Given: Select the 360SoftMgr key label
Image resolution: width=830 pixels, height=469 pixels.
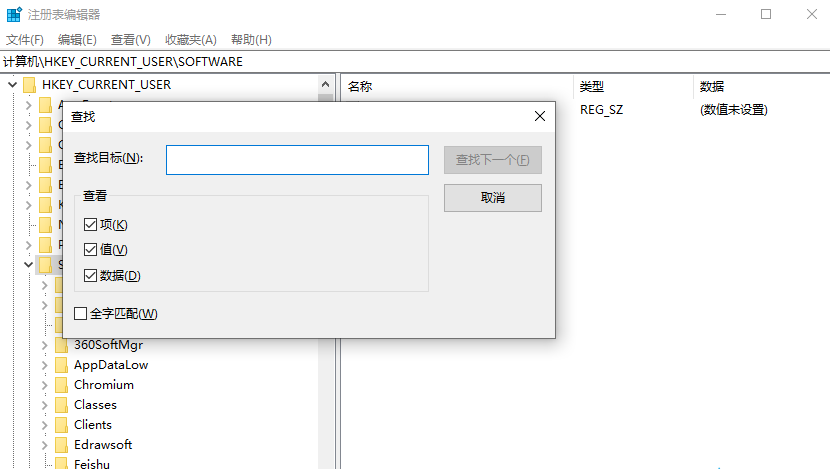Looking at the screenshot, I should pos(109,345).
